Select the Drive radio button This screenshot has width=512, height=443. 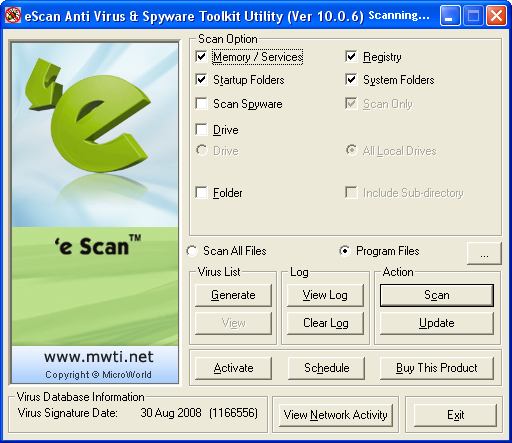point(202,150)
